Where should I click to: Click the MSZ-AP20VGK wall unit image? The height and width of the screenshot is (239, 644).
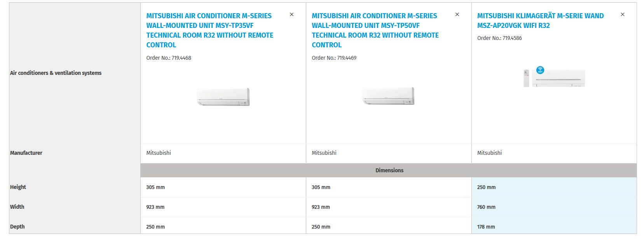click(x=558, y=78)
